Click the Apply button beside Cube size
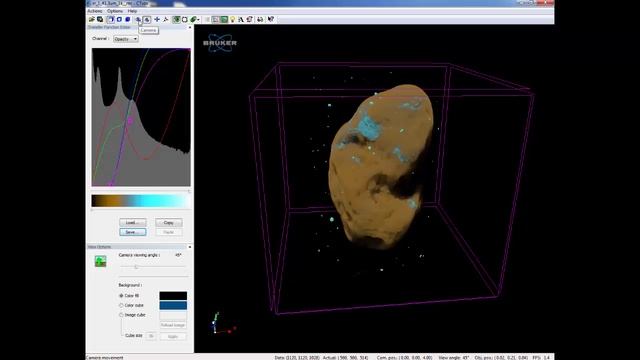 coord(173,336)
